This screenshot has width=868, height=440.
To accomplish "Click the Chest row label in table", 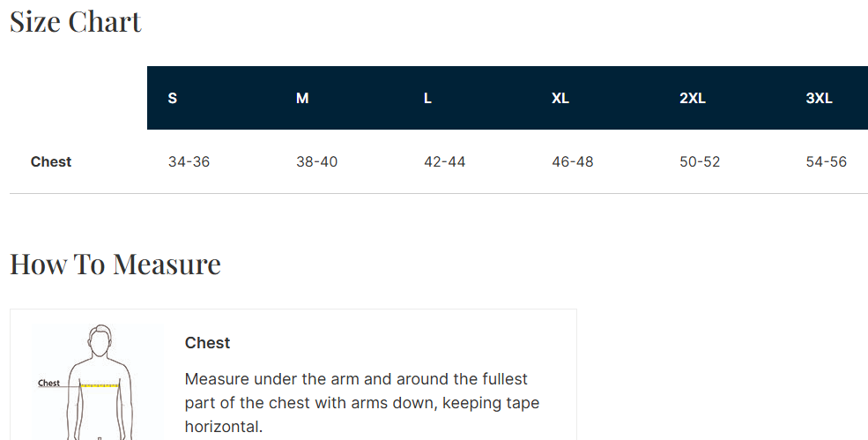I will tap(51, 161).
